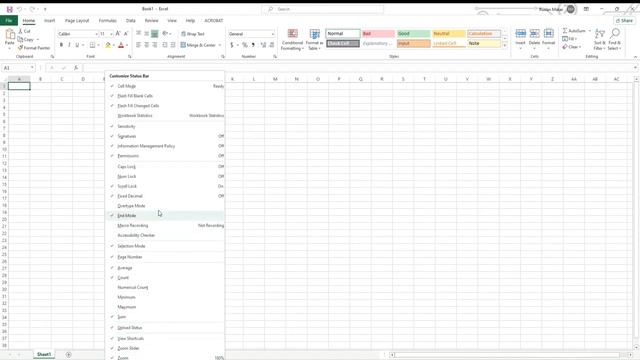
Task: Open the Find & Select menu
Action: [x=614, y=39]
